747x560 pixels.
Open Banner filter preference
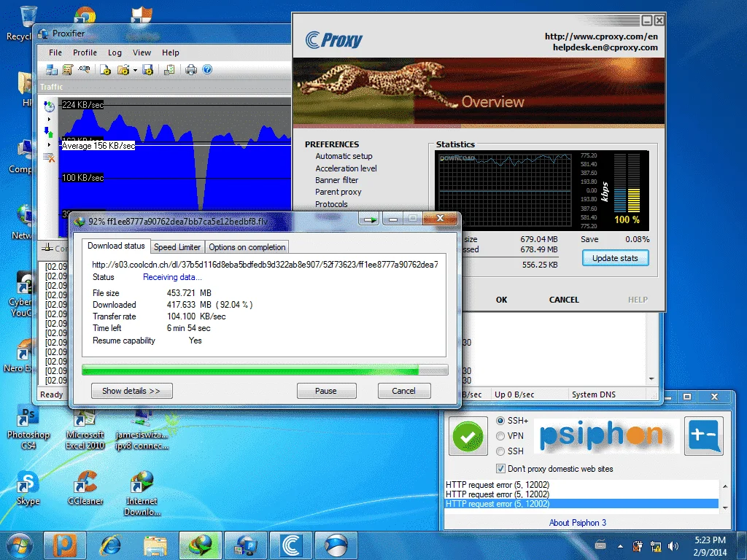click(337, 180)
